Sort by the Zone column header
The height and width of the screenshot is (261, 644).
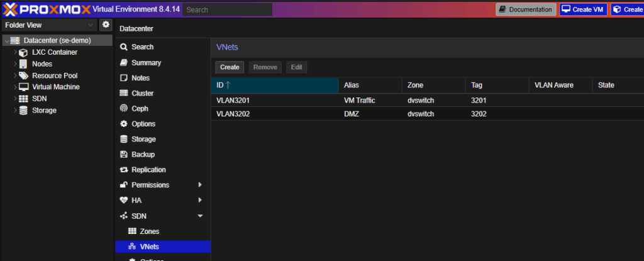pyautogui.click(x=434, y=85)
